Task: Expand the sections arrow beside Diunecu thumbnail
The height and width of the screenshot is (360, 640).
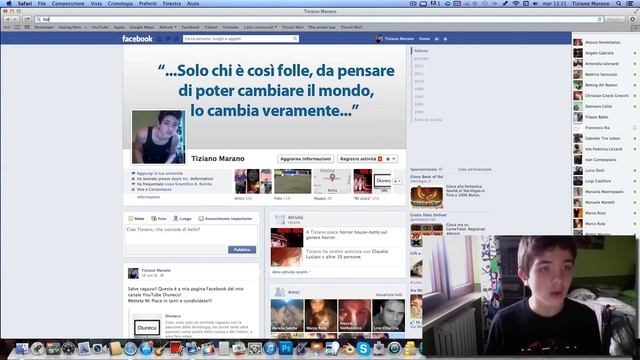Action: [397, 181]
